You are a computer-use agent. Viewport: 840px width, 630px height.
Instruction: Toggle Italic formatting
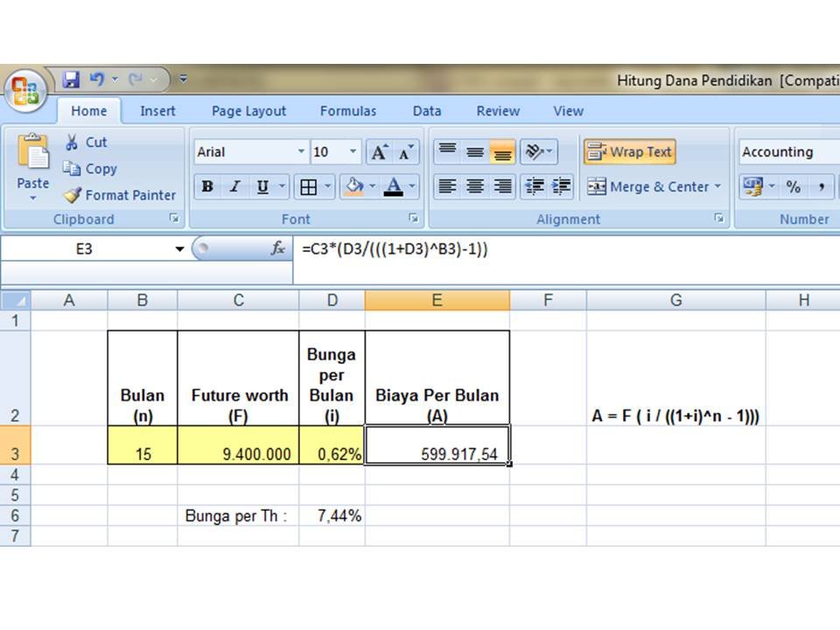click(234, 186)
